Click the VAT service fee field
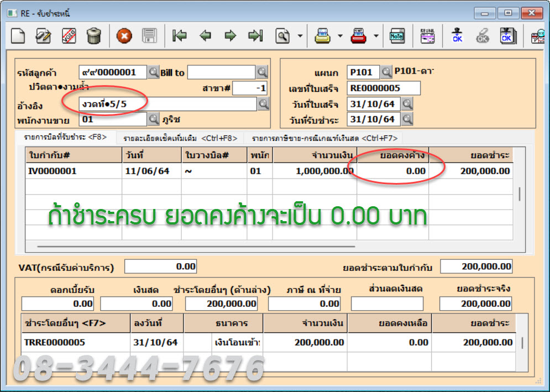The width and height of the screenshot is (550, 392). tap(161, 266)
